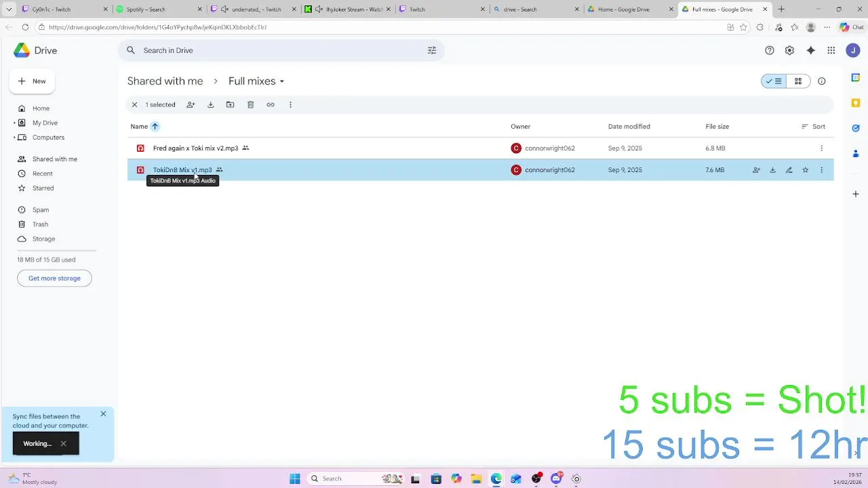Click the Owner column header

pos(521,127)
